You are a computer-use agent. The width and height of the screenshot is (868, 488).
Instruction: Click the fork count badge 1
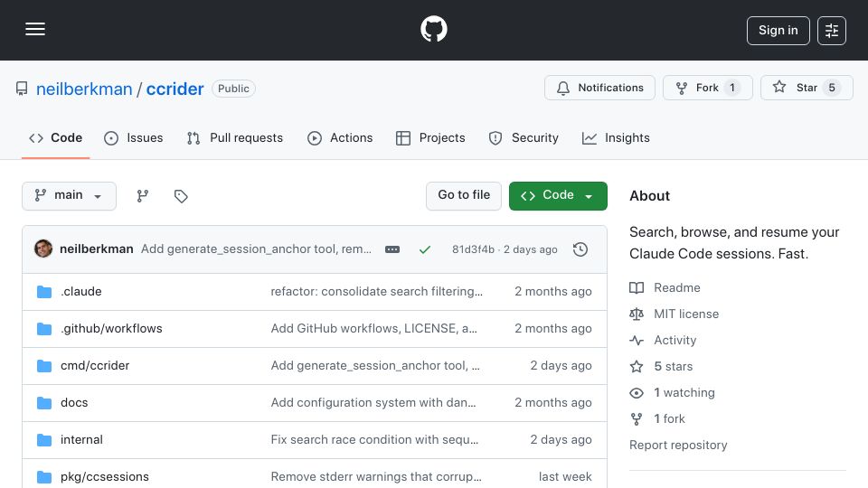[731, 88]
